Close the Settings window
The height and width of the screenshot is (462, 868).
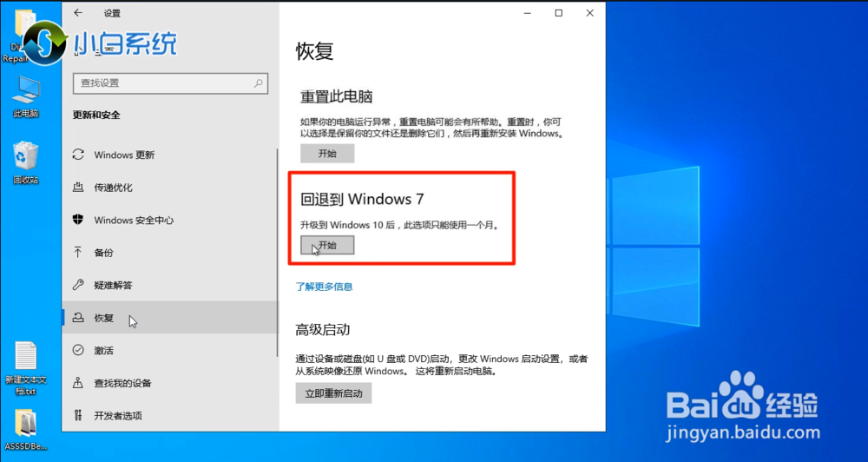[589, 13]
